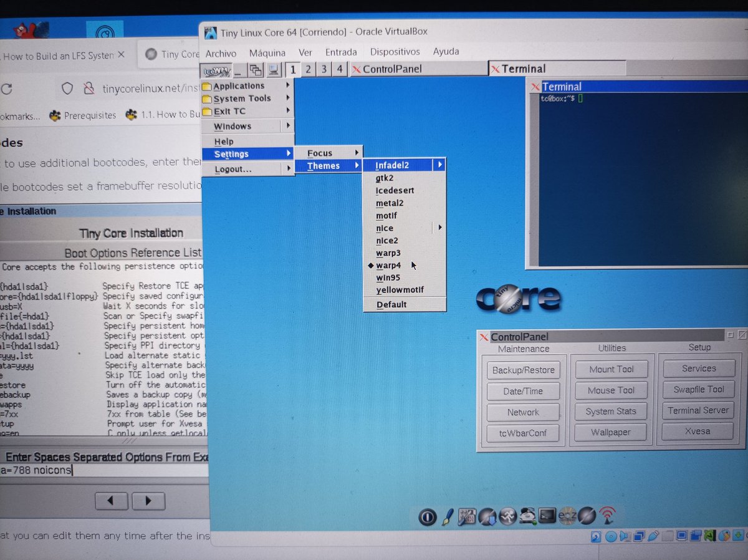Choose Default theme entry
This screenshot has height=560, width=748.
point(404,304)
